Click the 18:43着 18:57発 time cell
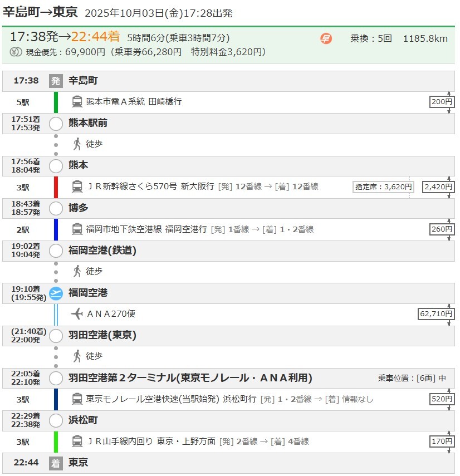 coord(26,208)
